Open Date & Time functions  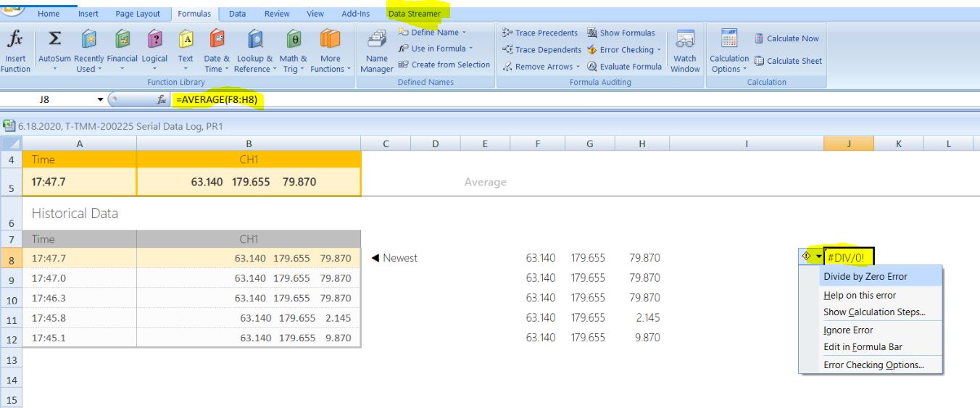coord(217,51)
